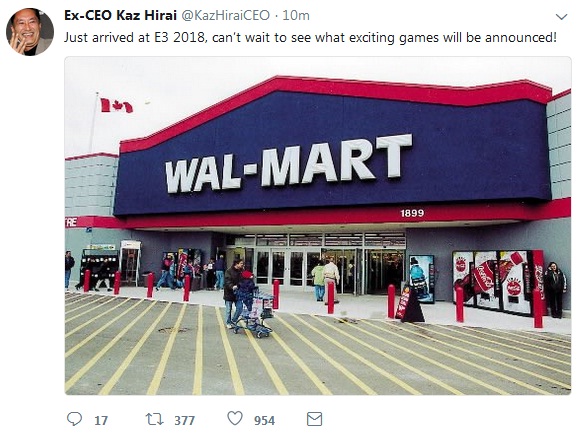Click the reply speech bubble icon
Viewport: 582px width, 434px height.
click(x=74, y=419)
